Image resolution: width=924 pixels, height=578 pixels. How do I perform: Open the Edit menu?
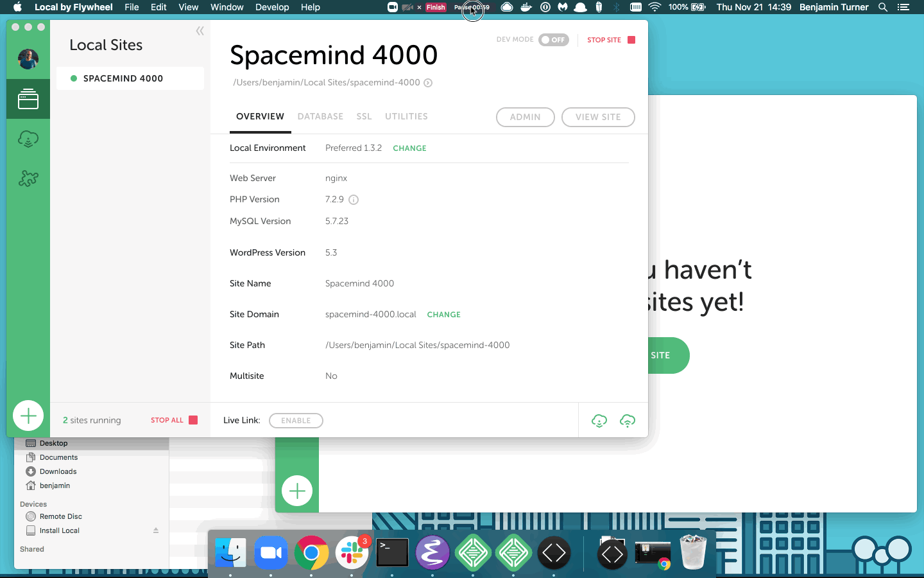tap(158, 7)
